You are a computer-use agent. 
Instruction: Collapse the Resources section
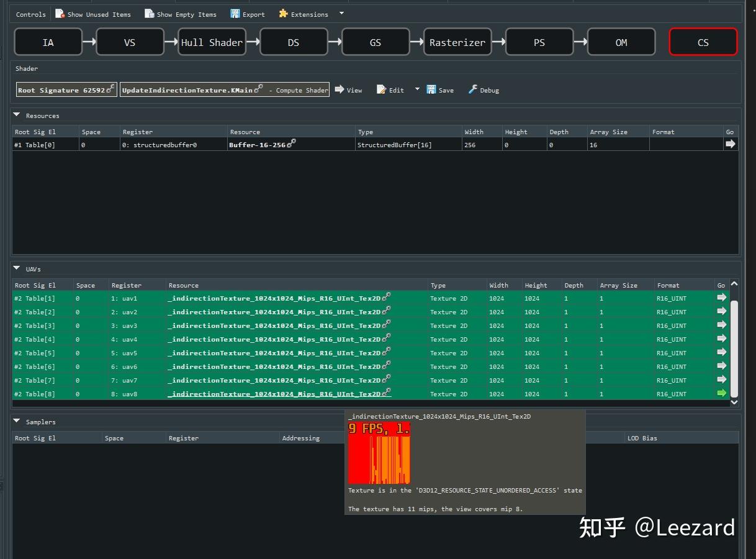point(16,115)
